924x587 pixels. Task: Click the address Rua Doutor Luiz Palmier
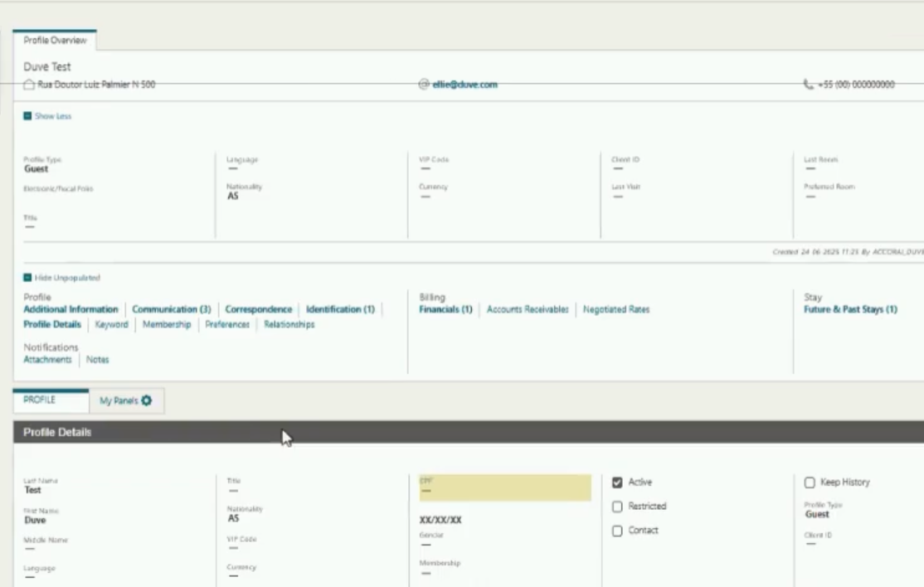(x=97, y=85)
